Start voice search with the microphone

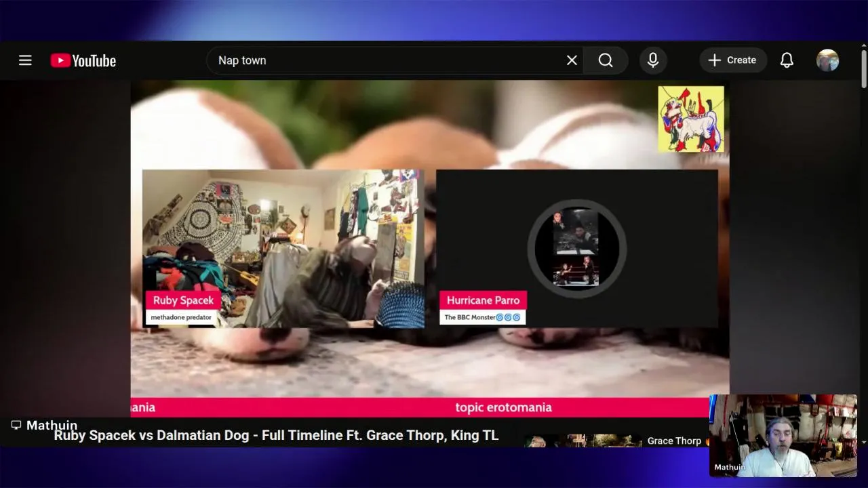(653, 60)
